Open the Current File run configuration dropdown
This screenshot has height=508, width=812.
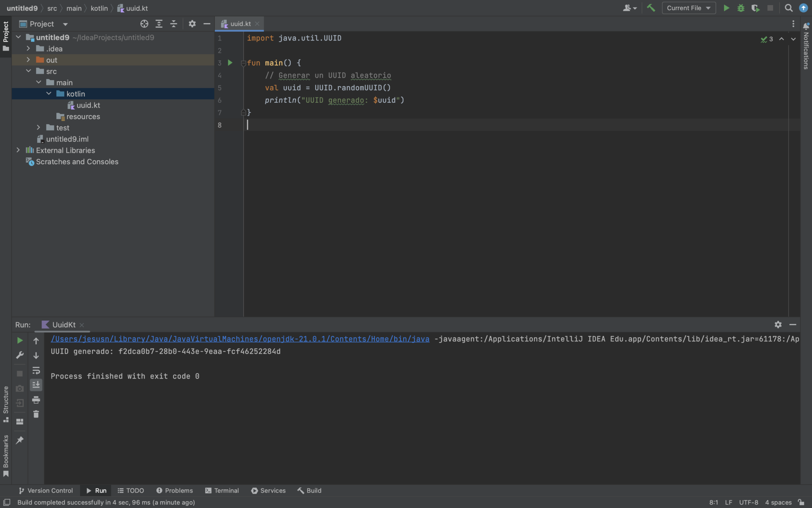tap(689, 8)
